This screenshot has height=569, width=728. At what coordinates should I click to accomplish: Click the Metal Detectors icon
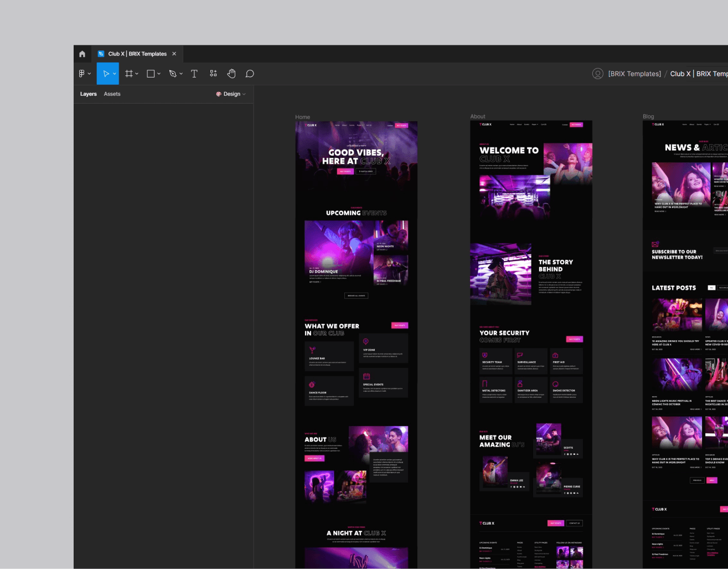click(485, 383)
